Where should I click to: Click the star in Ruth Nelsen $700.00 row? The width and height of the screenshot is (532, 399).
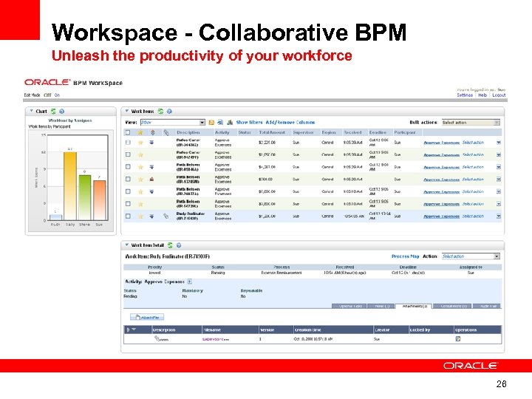pyautogui.click(x=140, y=179)
